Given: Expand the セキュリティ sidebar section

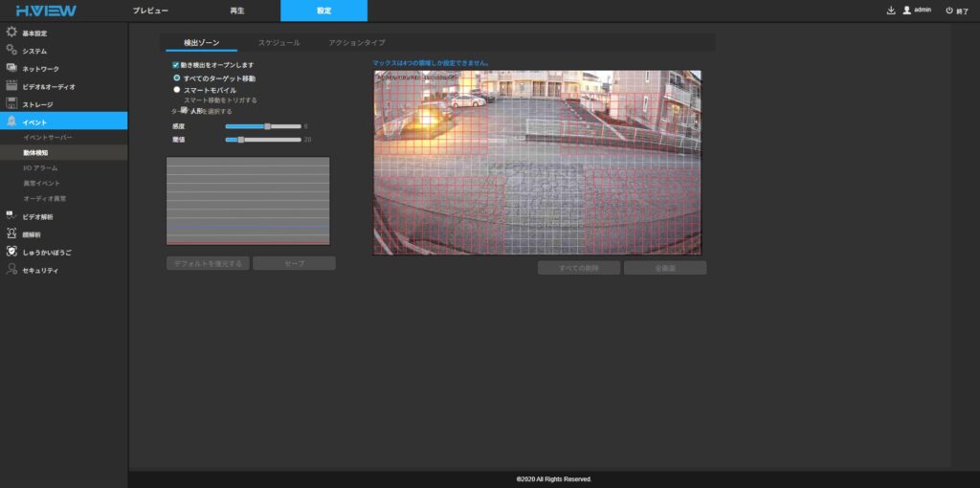Looking at the screenshot, I should click(40, 271).
